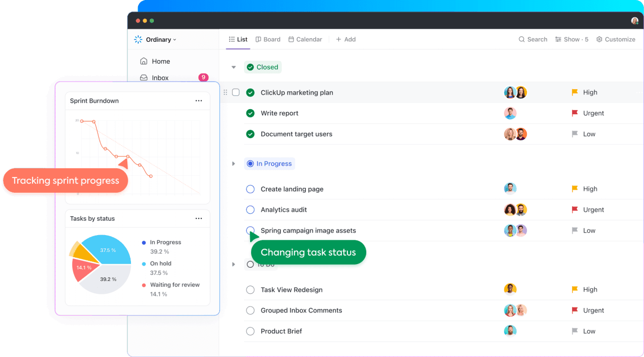Click the drag handle beside ClickUp marketing plan
The height and width of the screenshot is (357, 644).
tap(226, 92)
